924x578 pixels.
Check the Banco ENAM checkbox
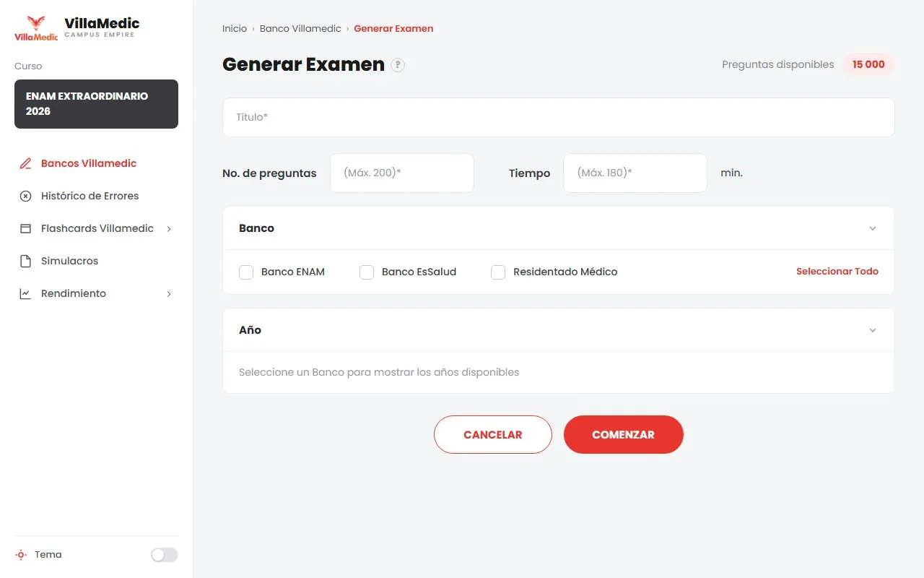click(246, 272)
